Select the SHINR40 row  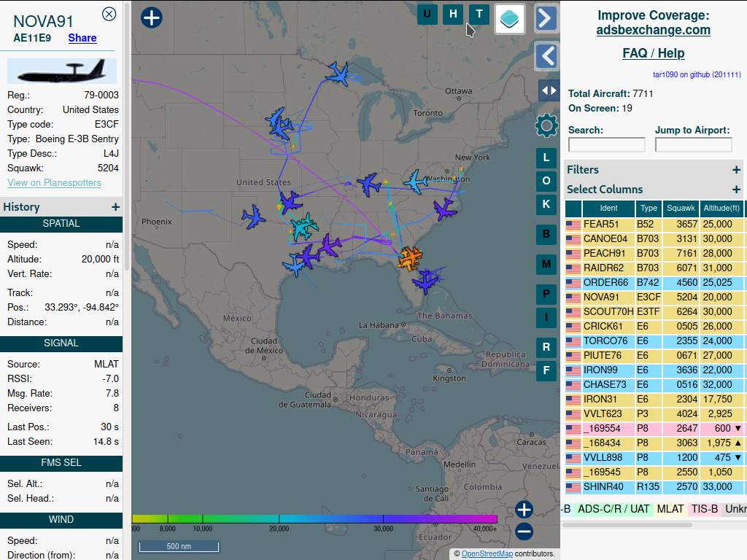(656, 486)
